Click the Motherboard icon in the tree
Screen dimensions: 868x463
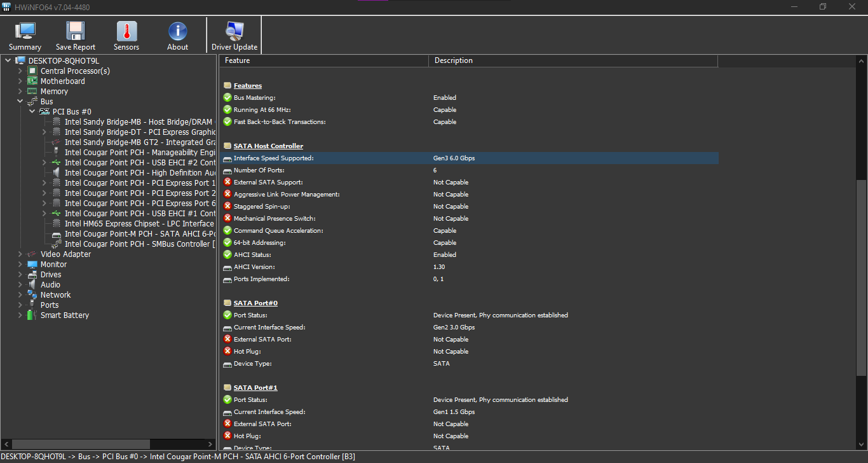(32, 81)
